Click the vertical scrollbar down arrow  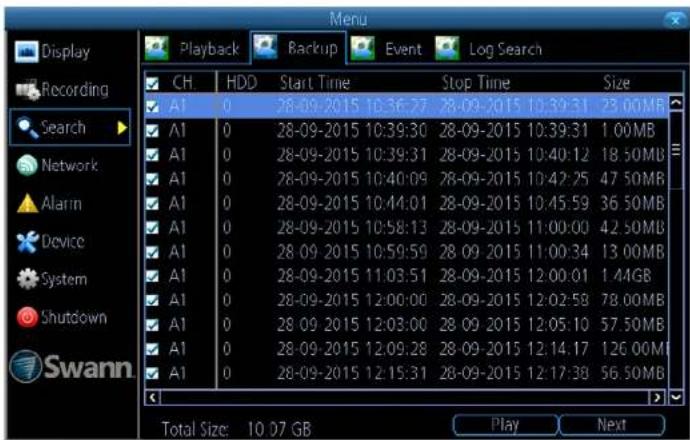[x=676, y=397]
